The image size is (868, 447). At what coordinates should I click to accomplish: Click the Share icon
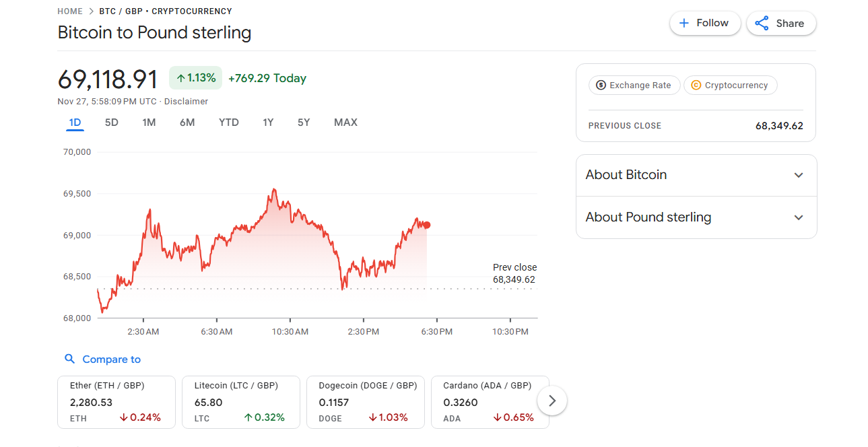pyautogui.click(x=762, y=23)
